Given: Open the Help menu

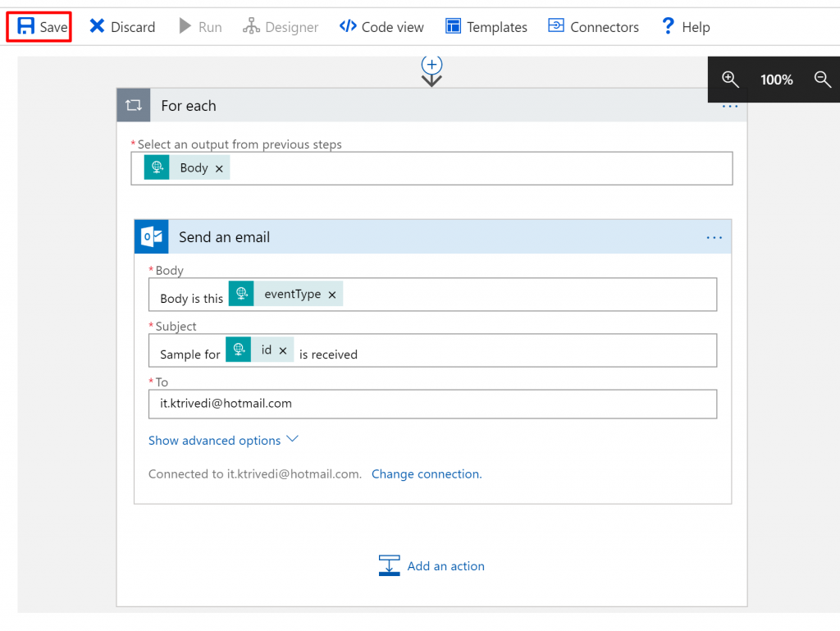Looking at the screenshot, I should 686,27.
